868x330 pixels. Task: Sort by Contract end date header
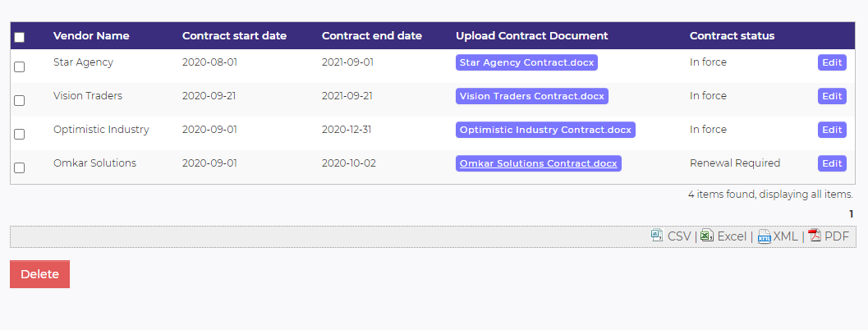[371, 36]
